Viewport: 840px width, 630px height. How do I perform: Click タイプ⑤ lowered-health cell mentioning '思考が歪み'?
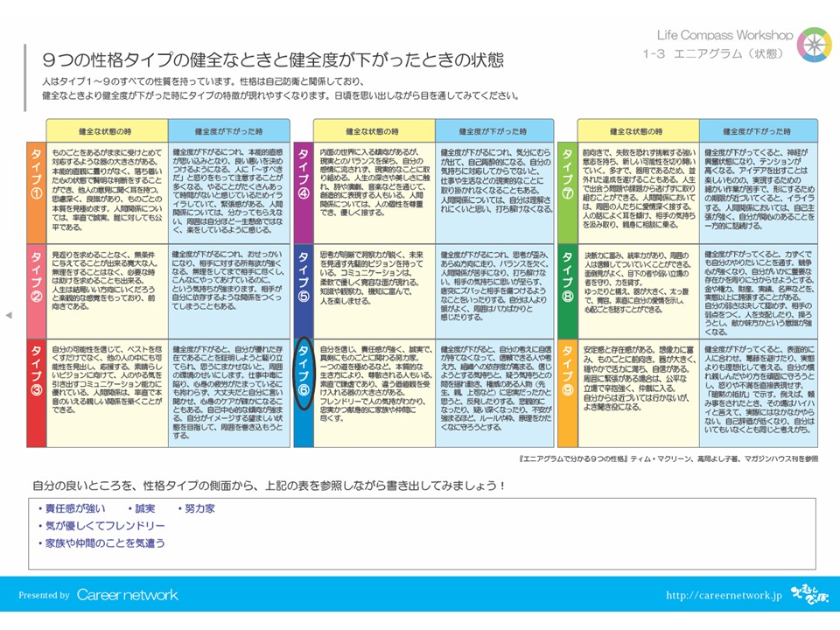[x=494, y=290]
